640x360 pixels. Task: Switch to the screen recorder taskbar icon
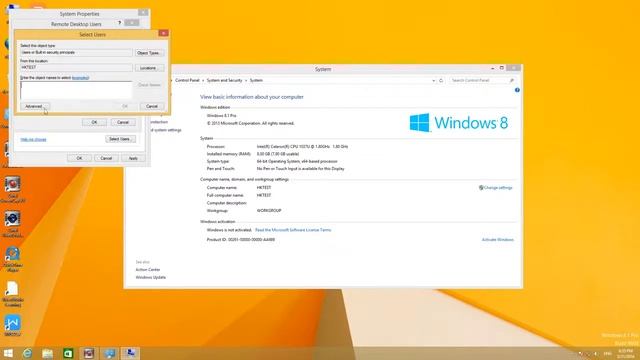click(x=89, y=353)
